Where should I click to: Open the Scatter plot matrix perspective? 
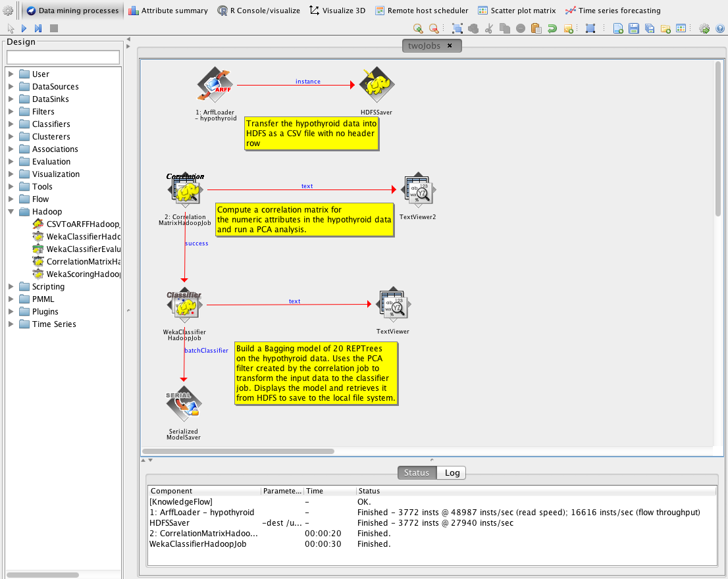click(x=517, y=11)
